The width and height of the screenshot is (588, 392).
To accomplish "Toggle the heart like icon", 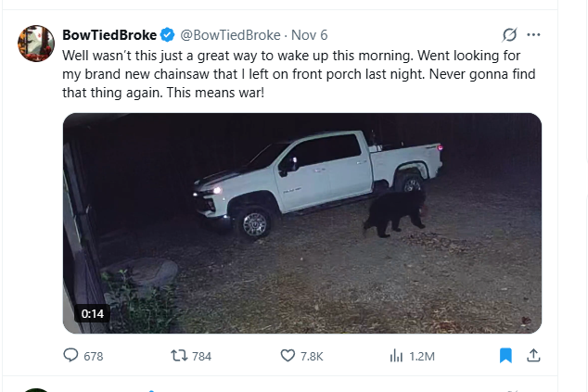I will click(x=288, y=356).
